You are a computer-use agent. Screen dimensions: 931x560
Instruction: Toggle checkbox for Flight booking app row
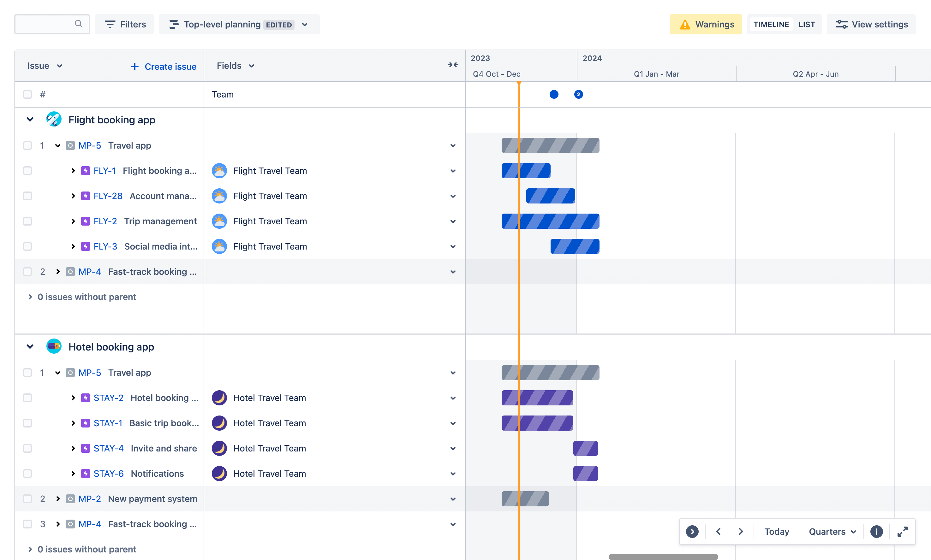[27, 120]
